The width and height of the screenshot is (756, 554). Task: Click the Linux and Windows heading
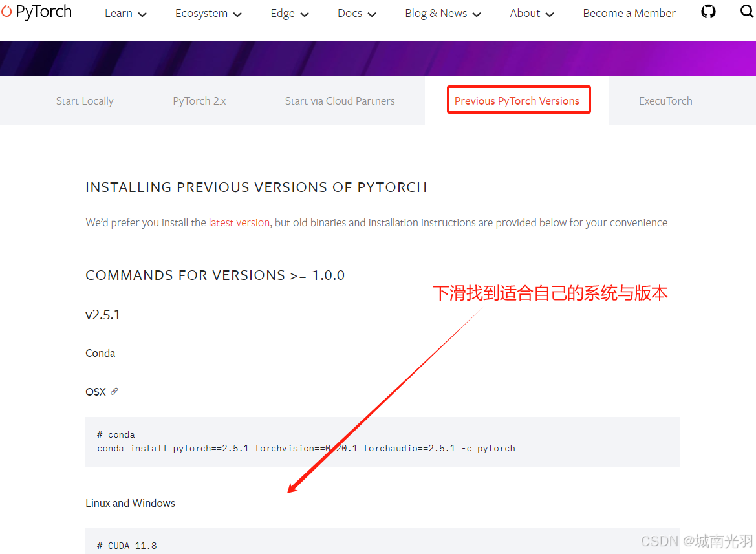130,503
